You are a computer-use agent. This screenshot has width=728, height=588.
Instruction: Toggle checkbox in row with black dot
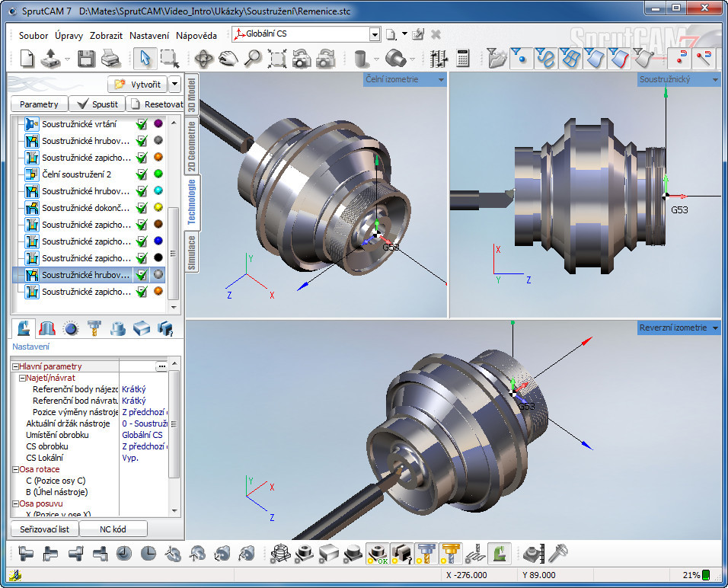pos(142,257)
